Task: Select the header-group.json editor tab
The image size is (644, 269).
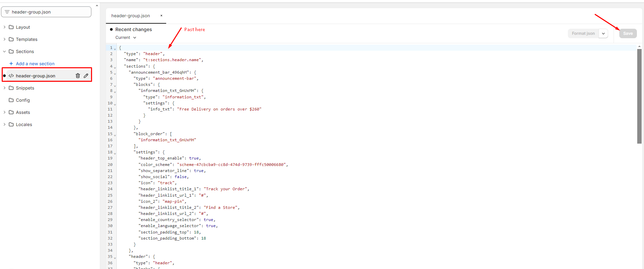Action: (131, 16)
